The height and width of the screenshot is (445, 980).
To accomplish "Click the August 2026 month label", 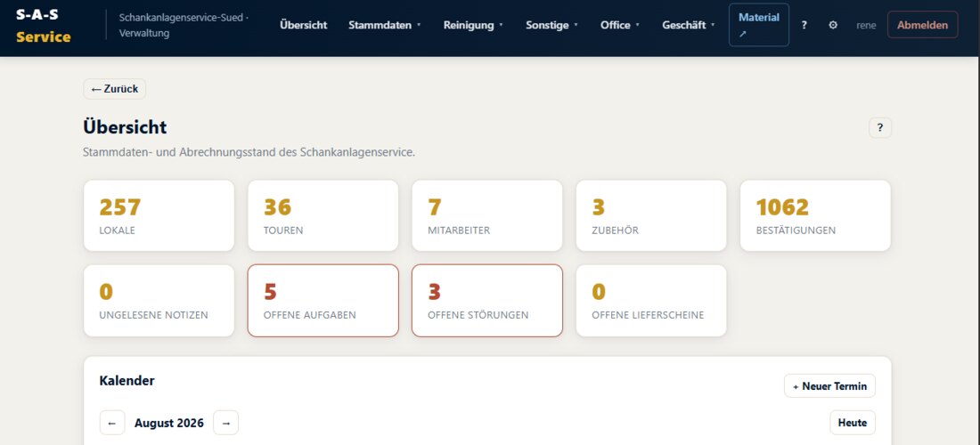I will point(168,423).
